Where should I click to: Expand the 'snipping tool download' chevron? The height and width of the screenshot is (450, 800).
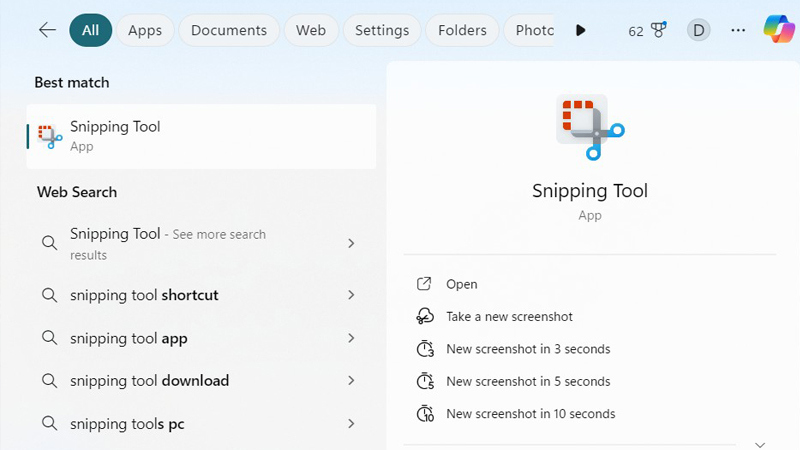point(351,381)
